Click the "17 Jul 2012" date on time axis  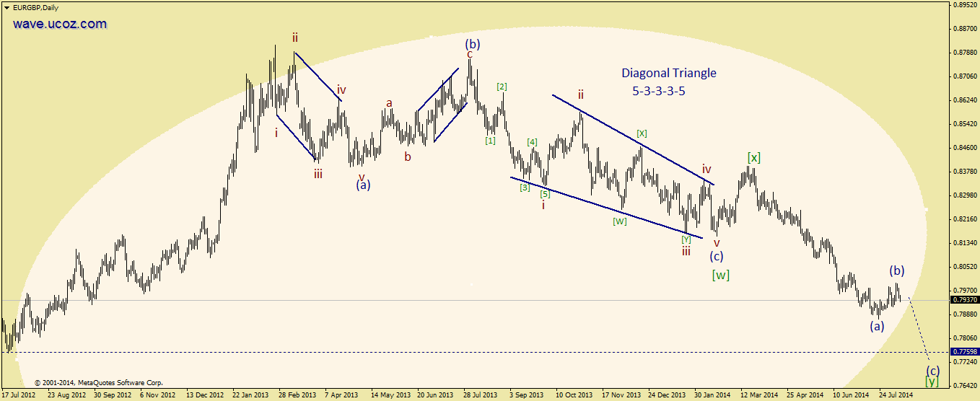pos(19,395)
